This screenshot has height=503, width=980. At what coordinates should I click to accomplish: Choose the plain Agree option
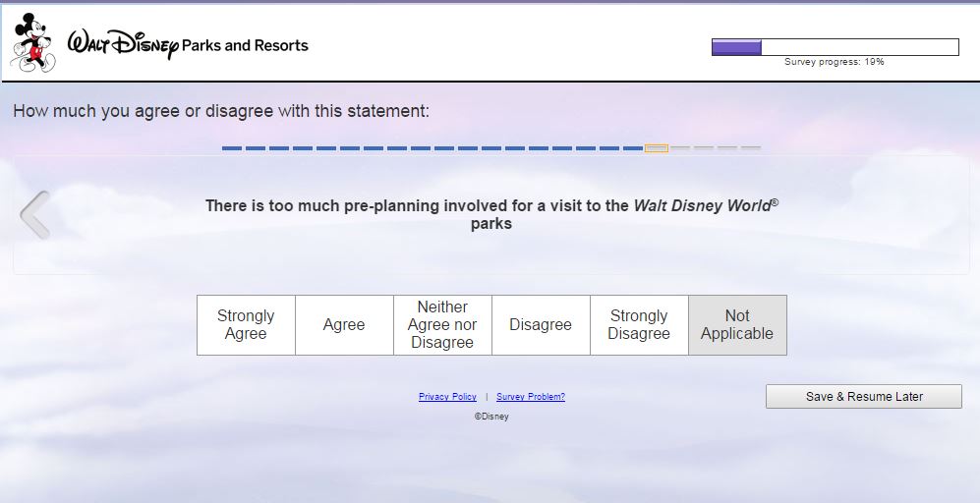coord(344,325)
